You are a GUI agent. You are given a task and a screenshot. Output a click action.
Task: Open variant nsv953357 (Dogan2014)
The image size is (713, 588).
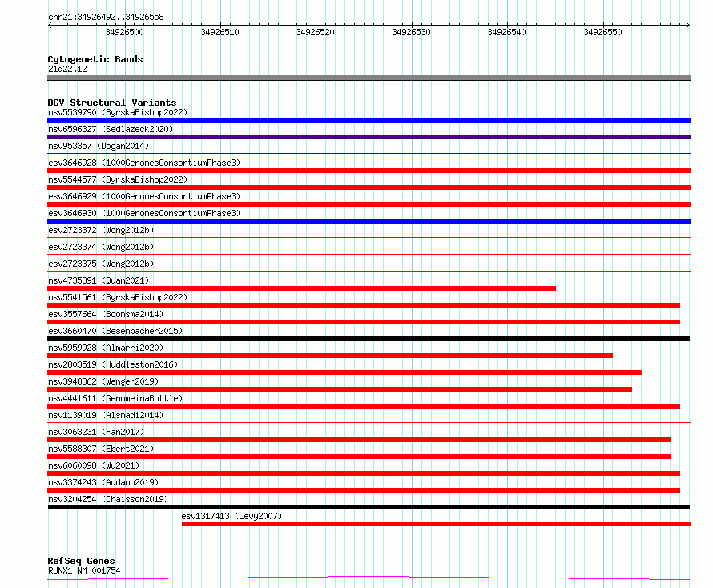(x=99, y=146)
